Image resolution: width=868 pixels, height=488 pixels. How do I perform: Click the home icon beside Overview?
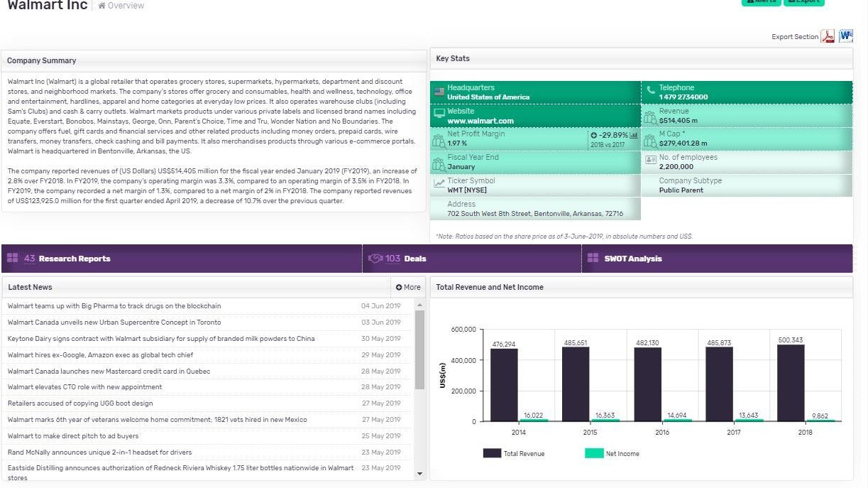click(102, 6)
